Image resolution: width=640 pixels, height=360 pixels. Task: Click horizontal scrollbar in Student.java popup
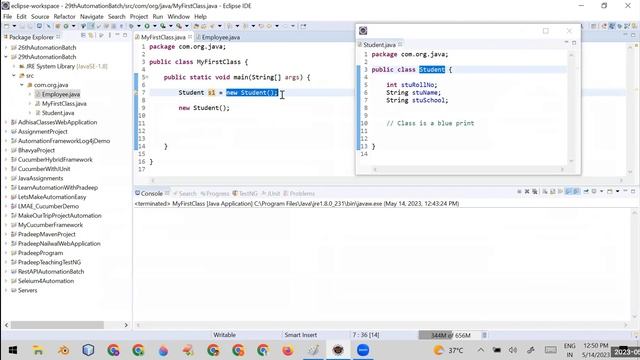point(468,169)
